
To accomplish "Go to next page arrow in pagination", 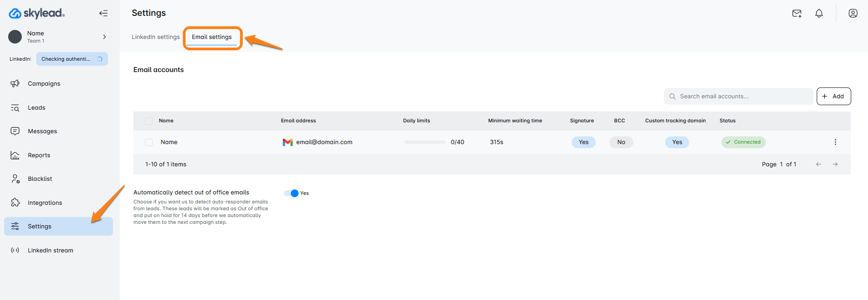I will click(834, 165).
